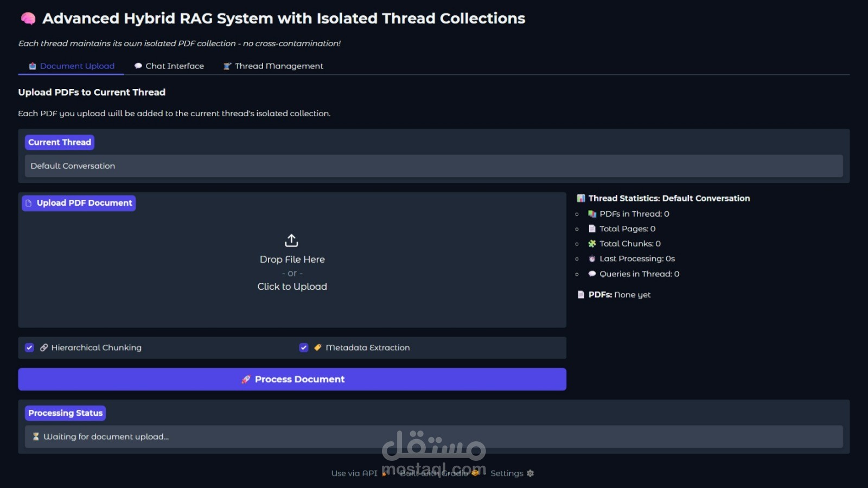Click the upload arrow icon in drop zone
The width and height of the screenshot is (868, 488).
pos(292,240)
